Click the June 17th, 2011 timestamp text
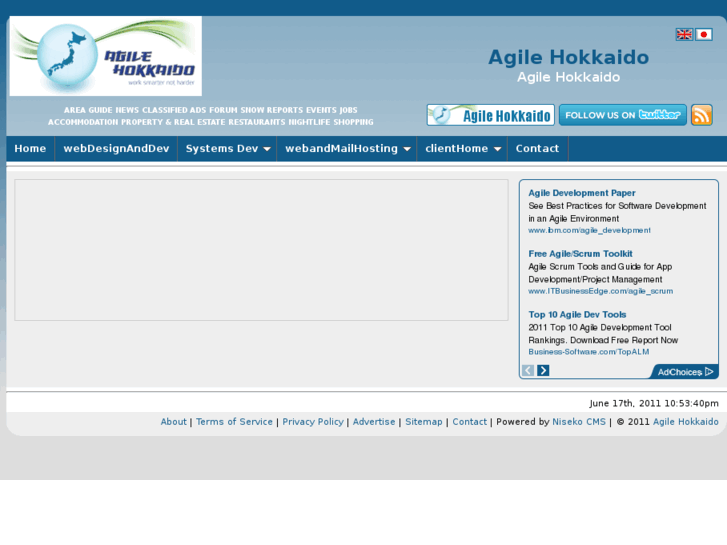The image size is (727, 545). pyautogui.click(x=654, y=403)
